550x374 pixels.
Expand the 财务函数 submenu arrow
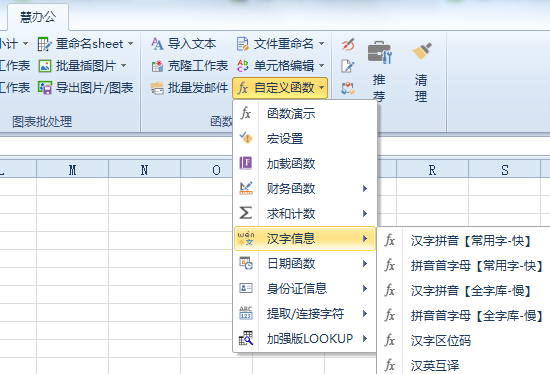pyautogui.click(x=365, y=188)
